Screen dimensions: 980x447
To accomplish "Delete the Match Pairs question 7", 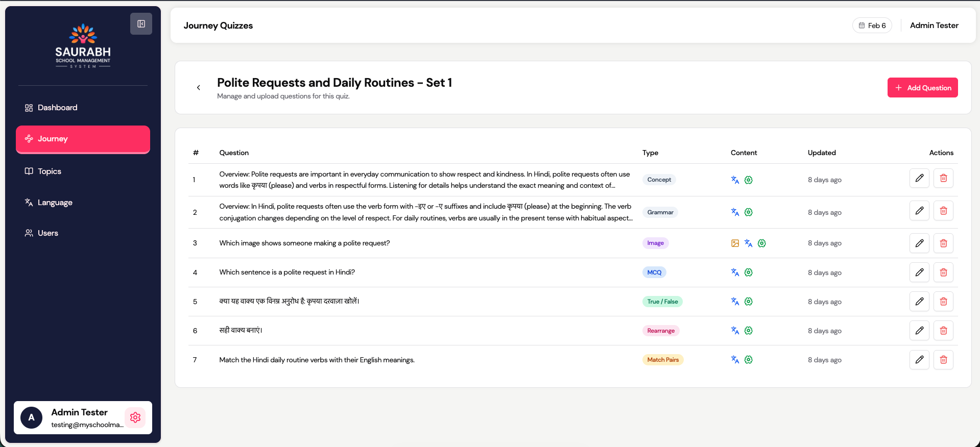I will [x=943, y=360].
